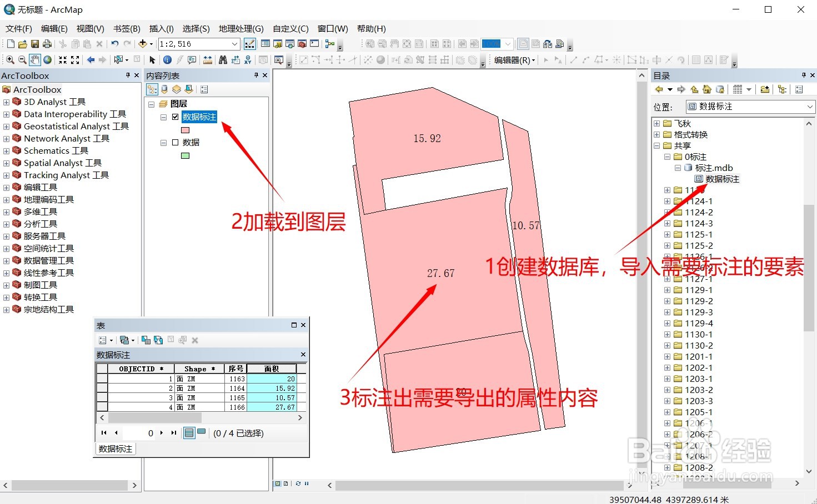Select the HTML Popup tool

pyautogui.click(x=192, y=60)
